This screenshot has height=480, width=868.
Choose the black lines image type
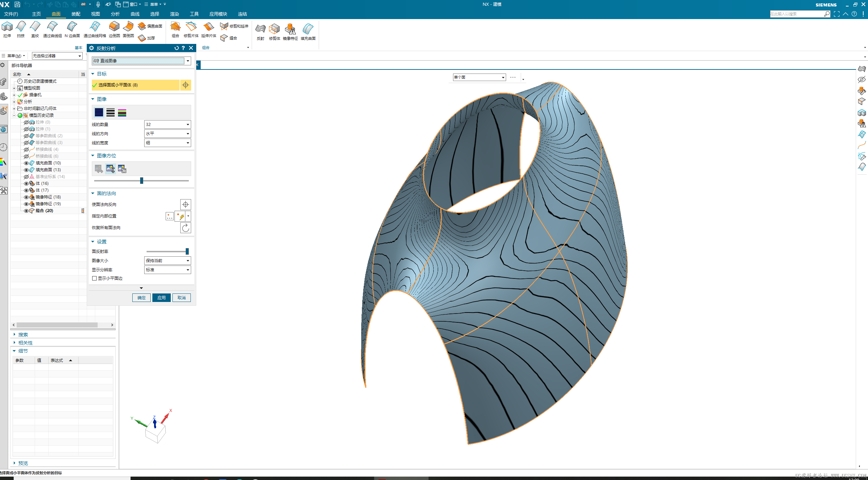[99, 112]
